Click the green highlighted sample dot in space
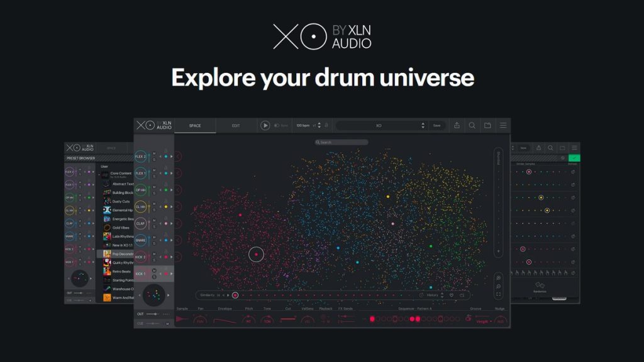The height and width of the screenshot is (362, 644). pos(431,246)
